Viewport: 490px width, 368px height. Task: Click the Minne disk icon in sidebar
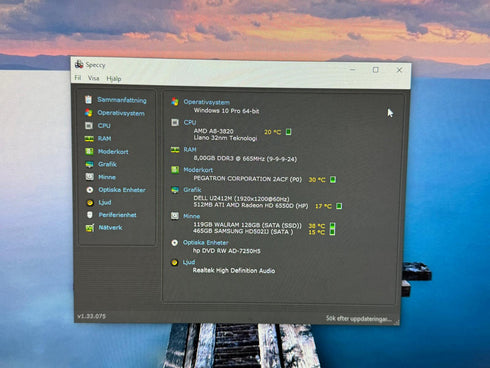tap(90, 177)
